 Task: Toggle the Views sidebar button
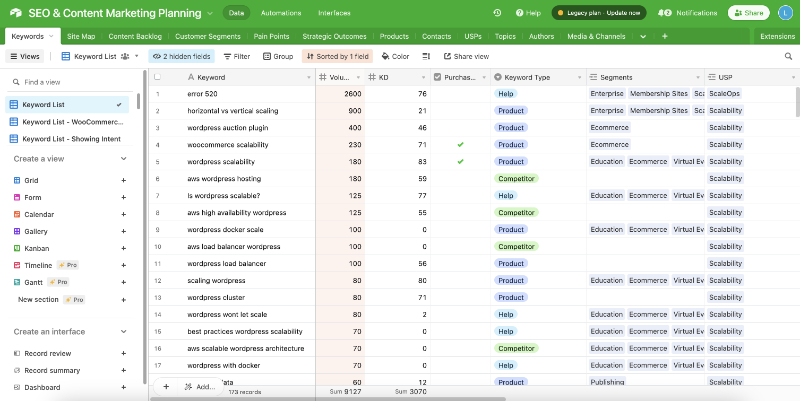pos(24,56)
